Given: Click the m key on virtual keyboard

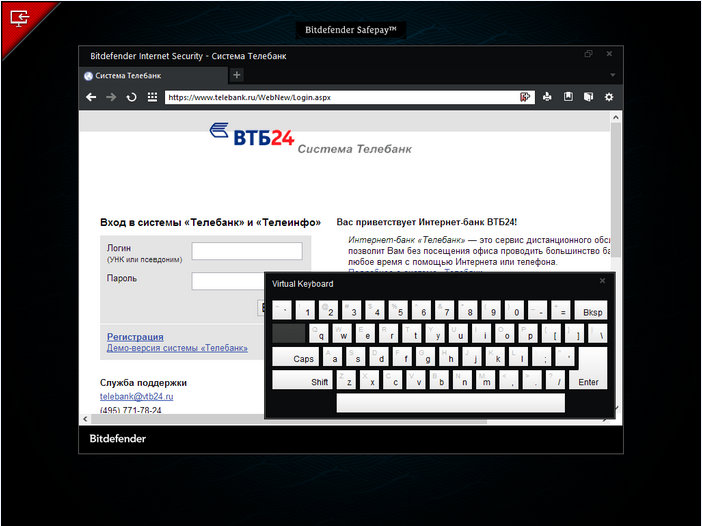Looking at the screenshot, I should click(486, 381).
